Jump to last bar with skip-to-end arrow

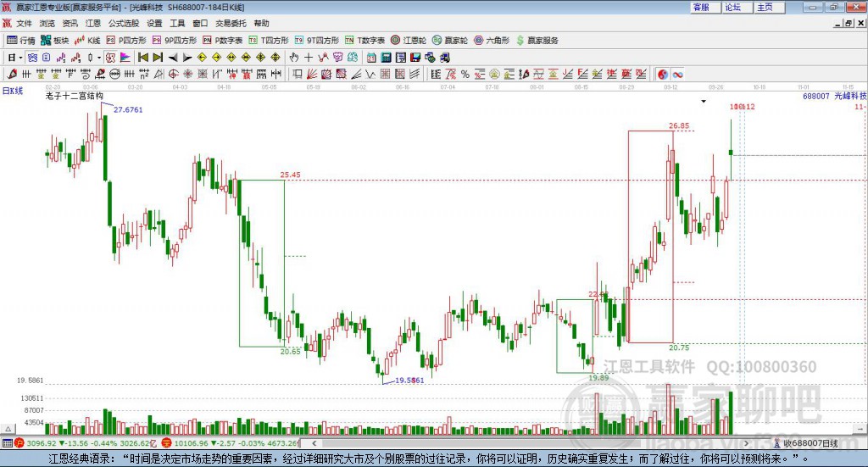(158, 58)
